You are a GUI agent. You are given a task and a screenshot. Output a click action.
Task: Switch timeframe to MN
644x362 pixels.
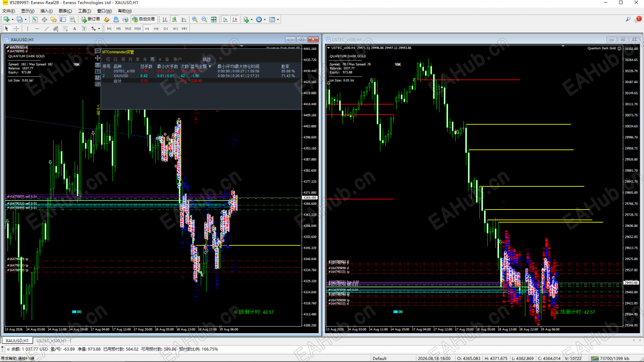coord(184,28)
